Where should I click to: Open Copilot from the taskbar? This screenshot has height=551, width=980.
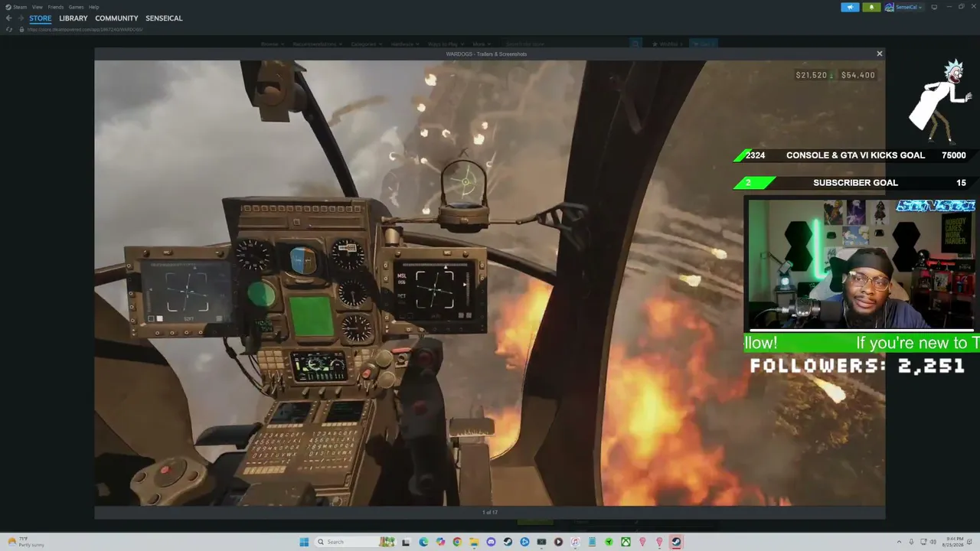440,542
